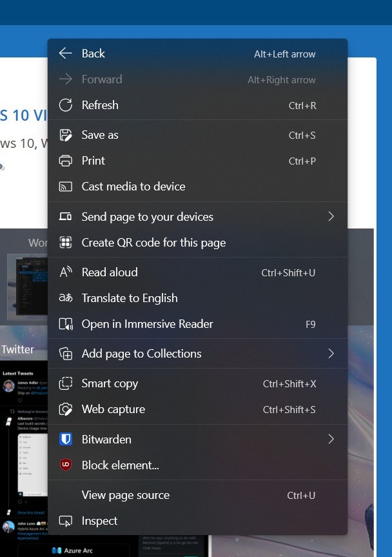The width and height of the screenshot is (392, 557).
Task: Click the Read aloud icon
Action: pyautogui.click(x=65, y=272)
